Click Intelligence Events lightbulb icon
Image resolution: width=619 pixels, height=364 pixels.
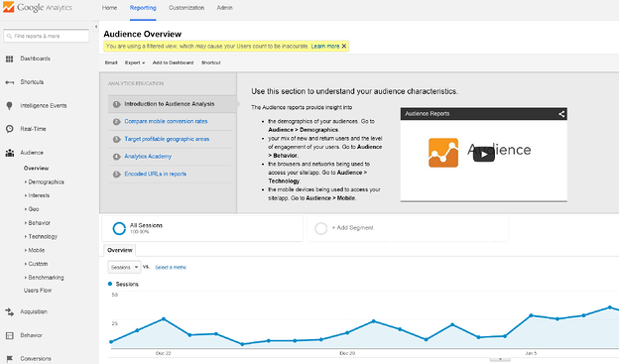click(10, 106)
